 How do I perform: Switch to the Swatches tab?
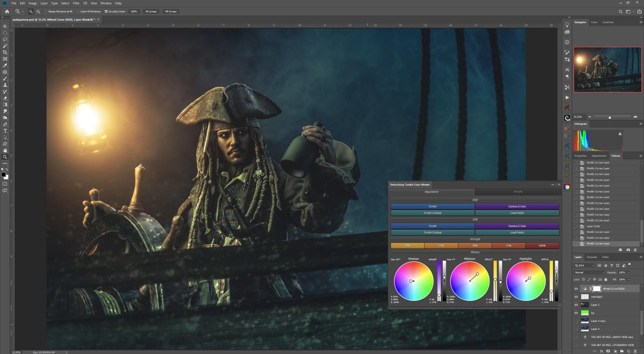pyautogui.click(x=608, y=23)
